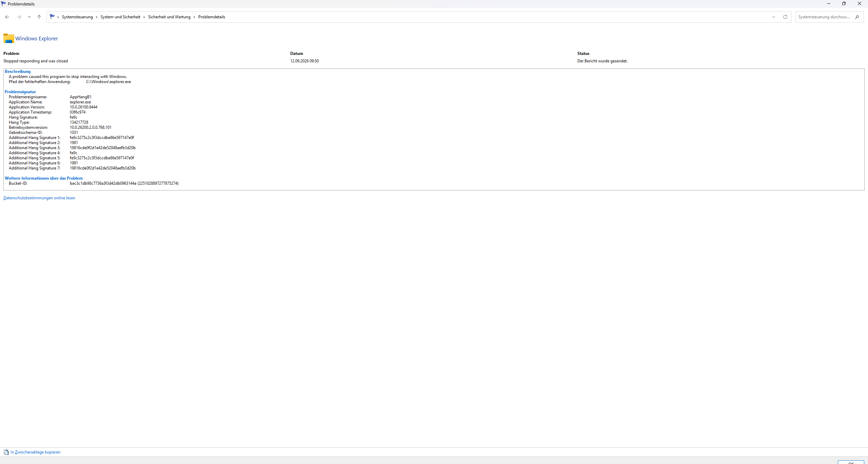Screen dimensions: 868x464
Task: Click the Windows Explorer heading
Action: (x=37, y=39)
